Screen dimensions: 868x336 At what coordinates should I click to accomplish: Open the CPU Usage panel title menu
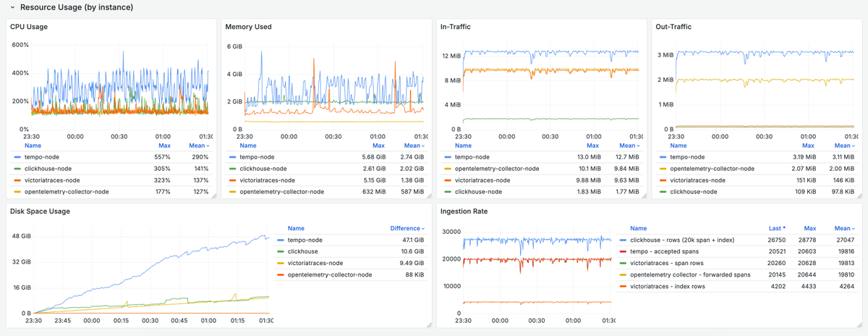pyautogui.click(x=28, y=27)
